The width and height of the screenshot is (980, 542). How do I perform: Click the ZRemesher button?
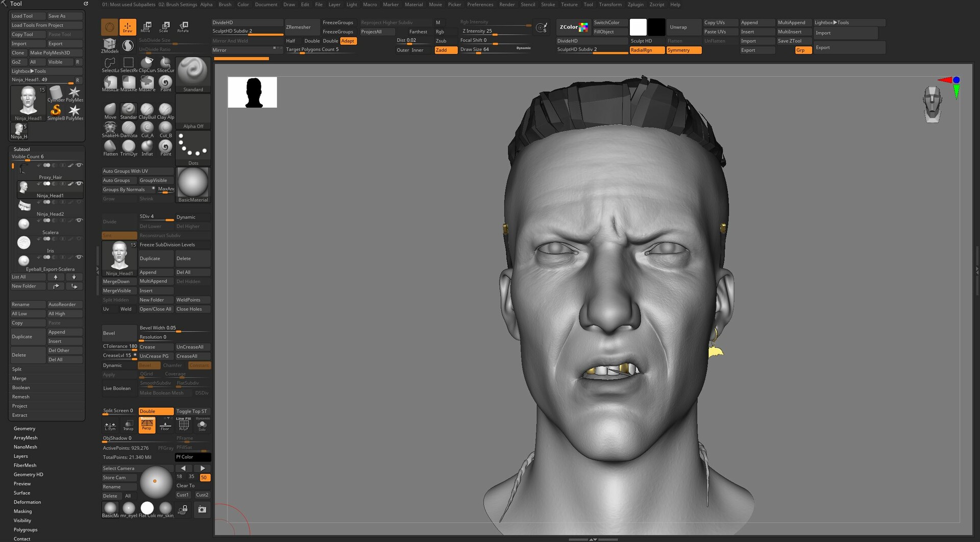[301, 27]
